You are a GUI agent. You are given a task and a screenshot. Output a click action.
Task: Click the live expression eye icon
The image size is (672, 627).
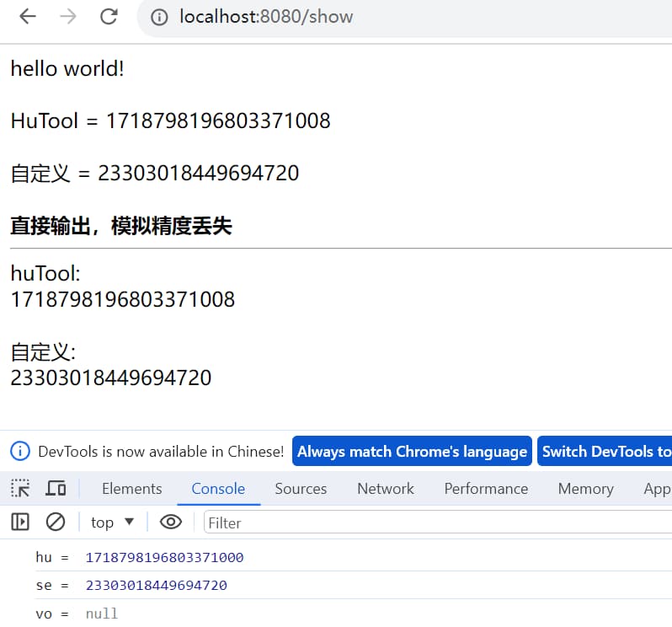pos(171,522)
